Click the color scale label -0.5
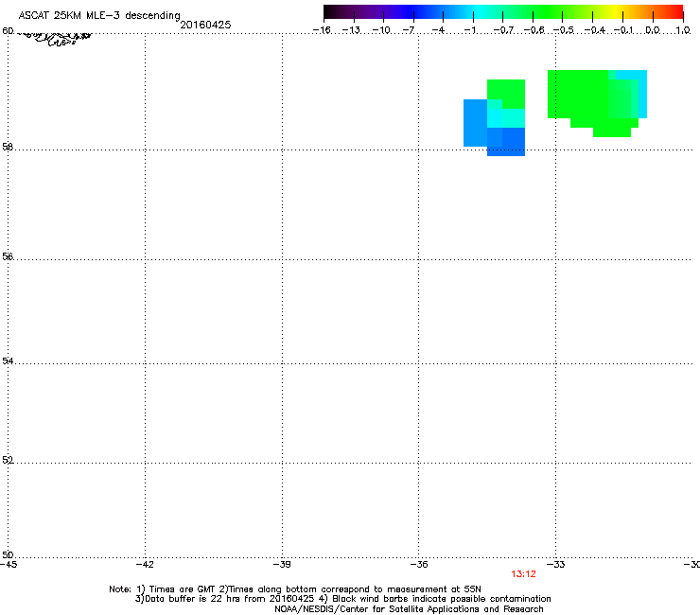The width and height of the screenshot is (700, 615). click(564, 30)
